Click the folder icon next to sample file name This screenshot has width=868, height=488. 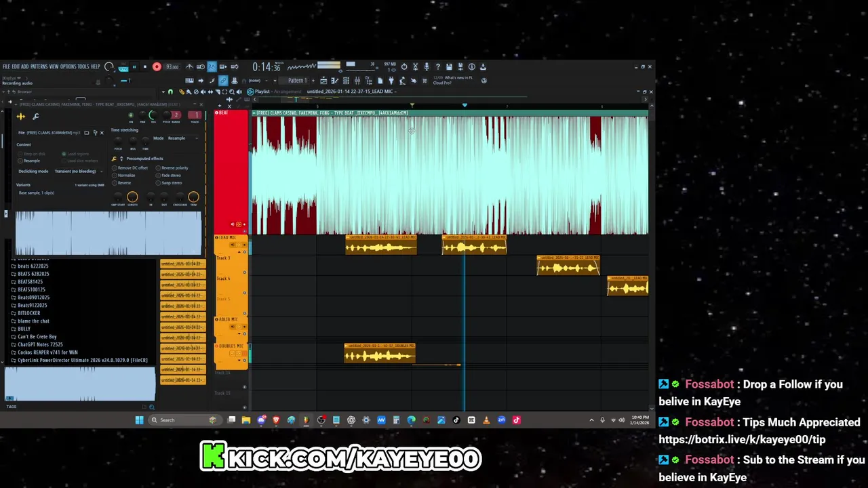(87, 133)
